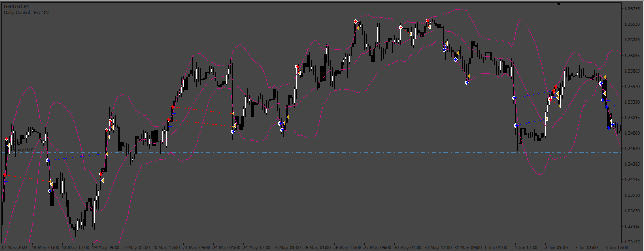Viewport: 644px width, 251px height.
Task: Click the '30 May 01:00' time label
Action: click(x=408, y=247)
